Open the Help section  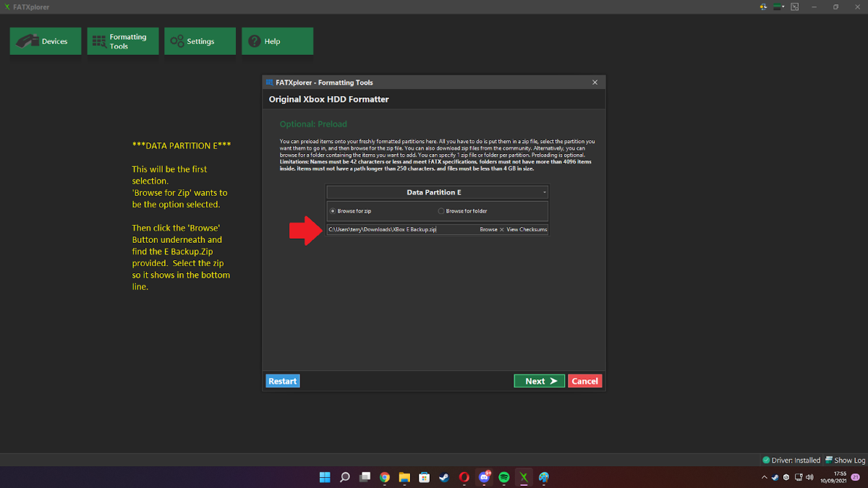tap(277, 41)
